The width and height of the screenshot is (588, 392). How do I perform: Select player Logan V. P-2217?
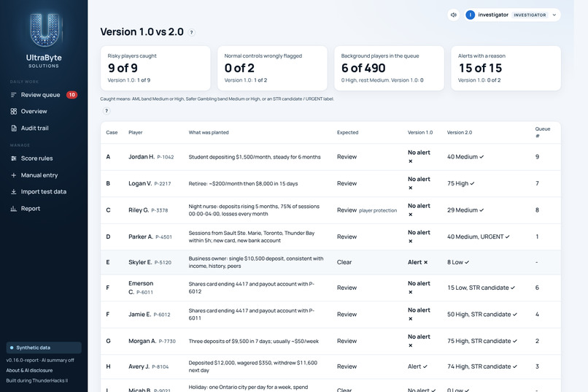150,183
